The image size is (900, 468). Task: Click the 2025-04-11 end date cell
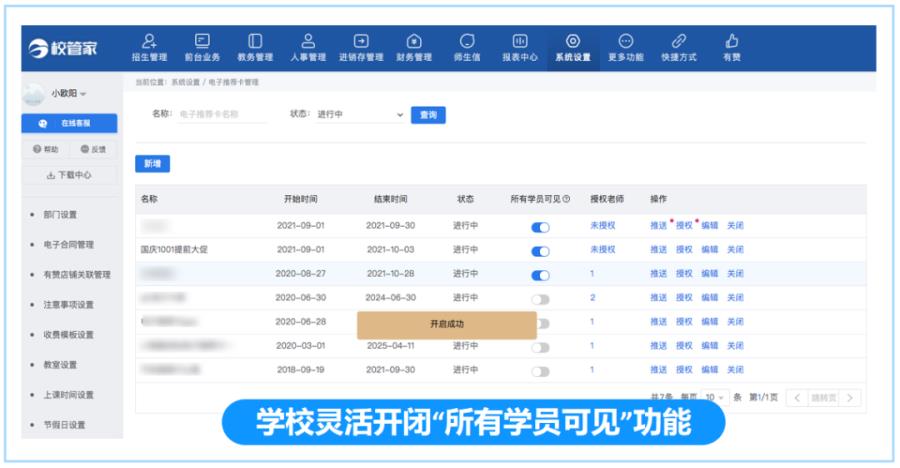tap(391, 346)
